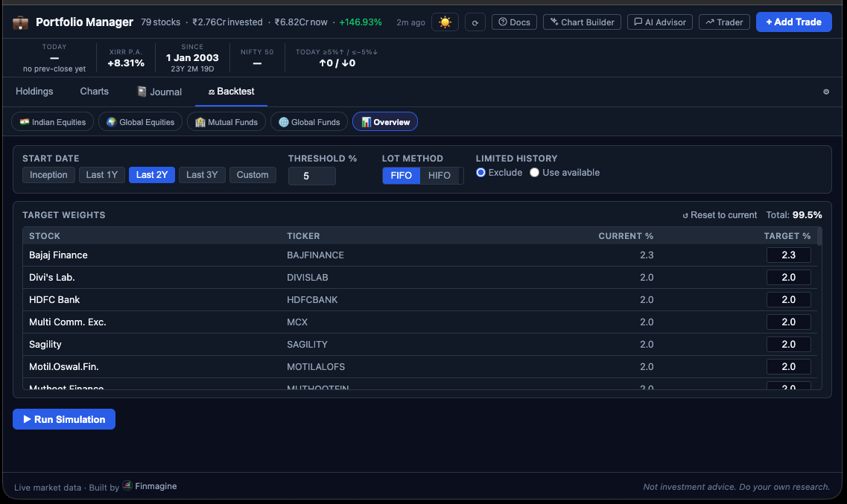847x504 pixels.
Task: Open the Chart Builder
Action: coord(582,22)
